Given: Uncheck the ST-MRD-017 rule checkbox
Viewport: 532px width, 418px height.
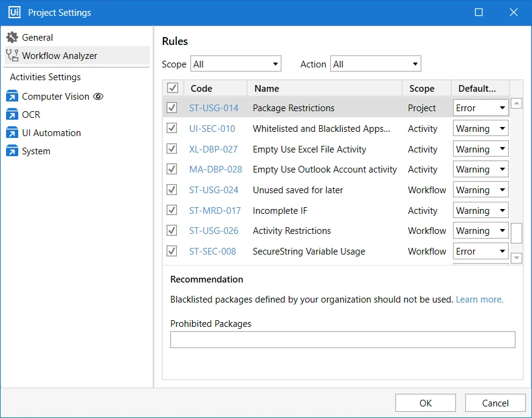Looking at the screenshot, I should pos(171,210).
